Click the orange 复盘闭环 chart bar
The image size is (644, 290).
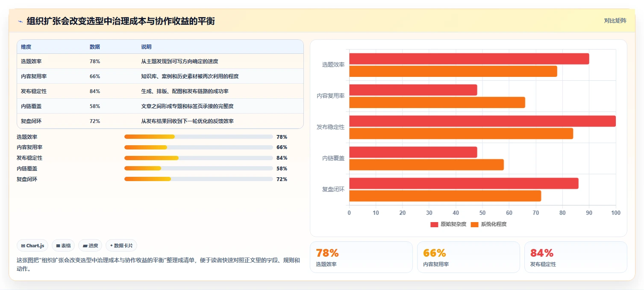[x=445, y=196]
